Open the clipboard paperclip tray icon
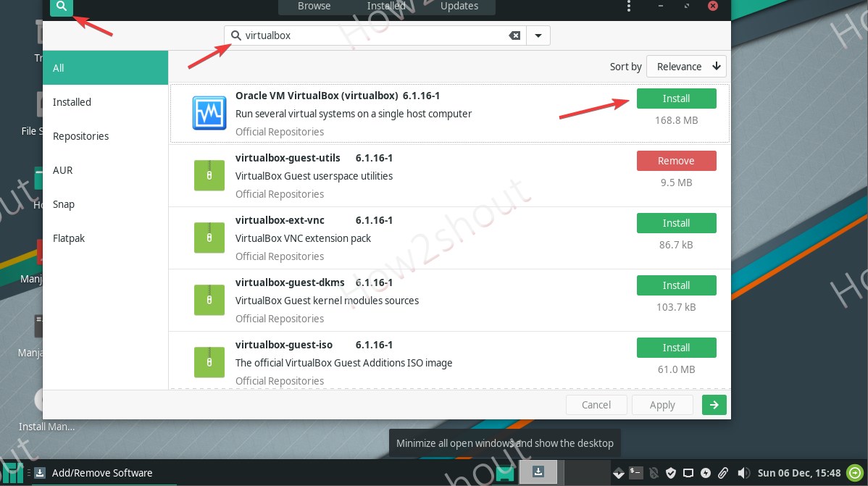Viewport: 868px width, 486px height. [723, 473]
